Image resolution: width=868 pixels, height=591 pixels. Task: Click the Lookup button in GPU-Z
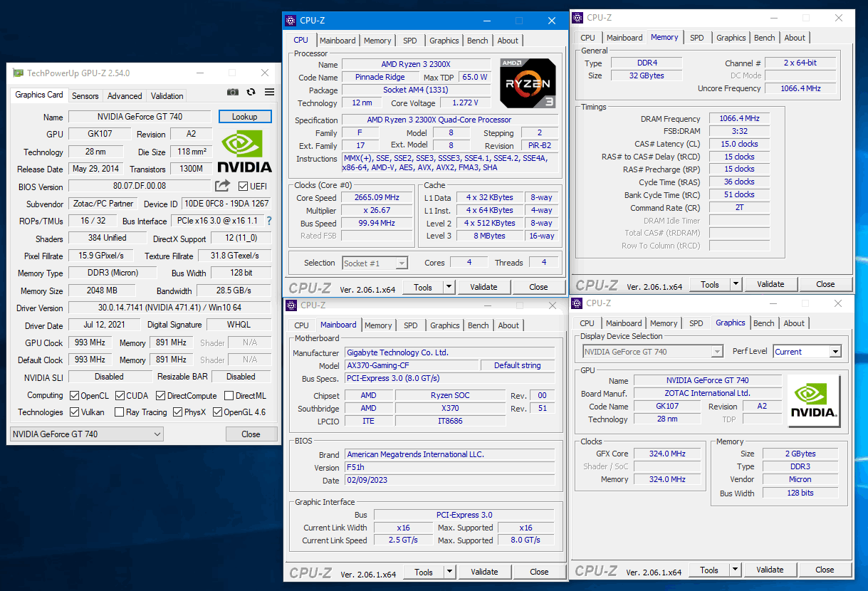coord(245,117)
